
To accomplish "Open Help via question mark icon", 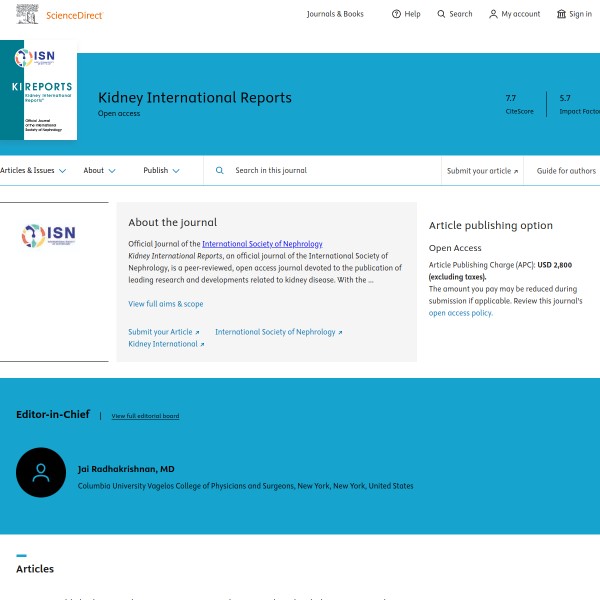I will point(396,14).
